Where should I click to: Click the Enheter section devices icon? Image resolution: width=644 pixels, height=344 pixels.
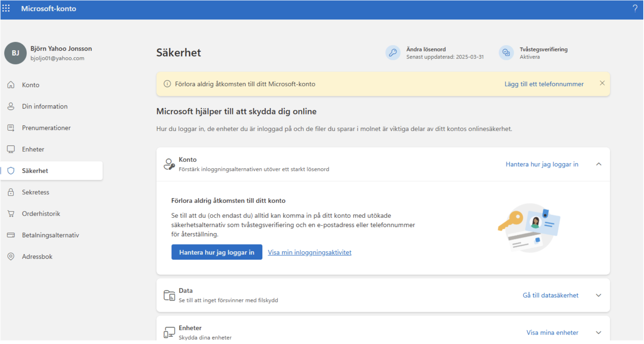[x=169, y=332]
